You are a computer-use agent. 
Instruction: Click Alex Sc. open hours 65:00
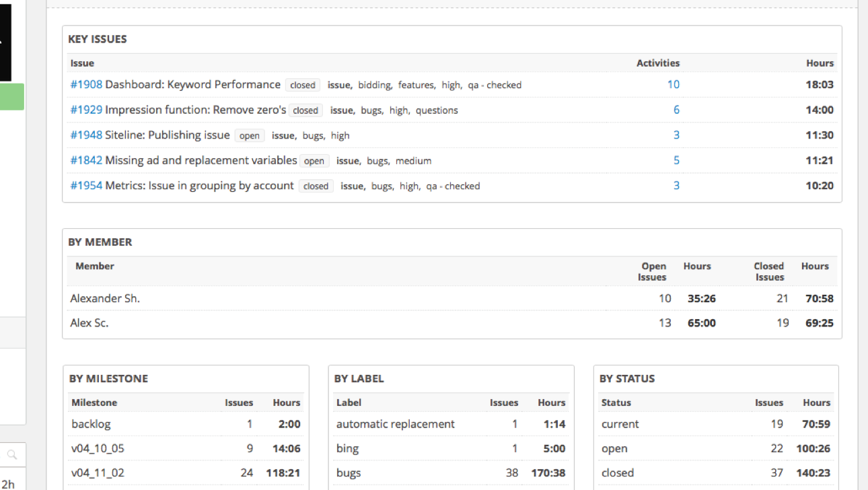click(702, 323)
